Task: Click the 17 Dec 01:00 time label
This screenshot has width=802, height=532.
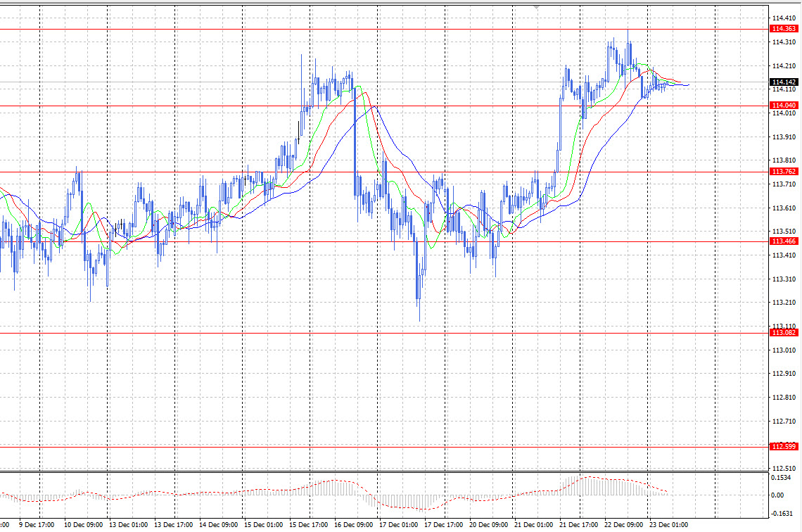Action: point(398,525)
